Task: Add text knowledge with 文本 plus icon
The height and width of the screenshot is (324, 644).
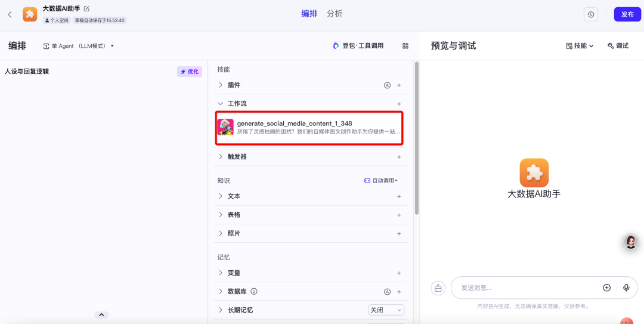Action: [x=399, y=196]
